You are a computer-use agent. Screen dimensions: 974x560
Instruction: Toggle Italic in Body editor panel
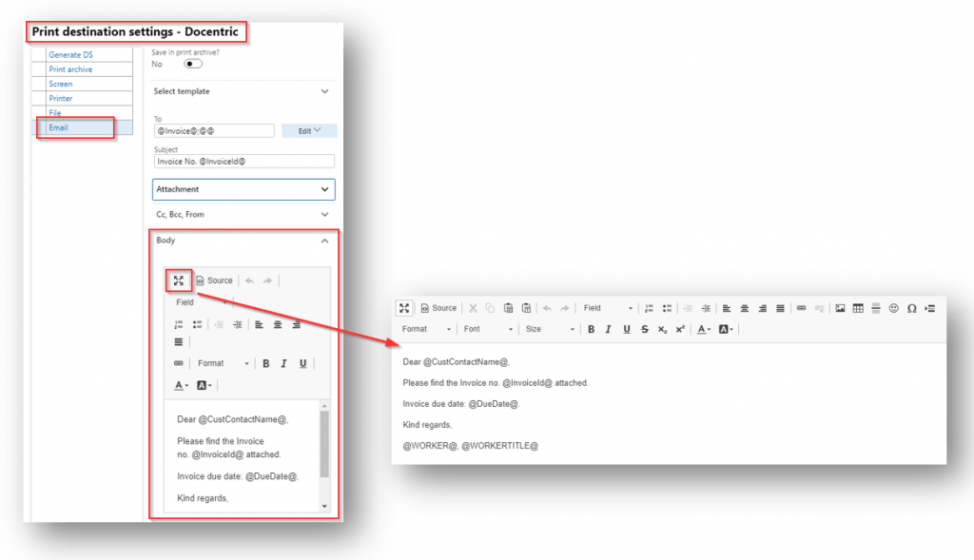point(283,363)
